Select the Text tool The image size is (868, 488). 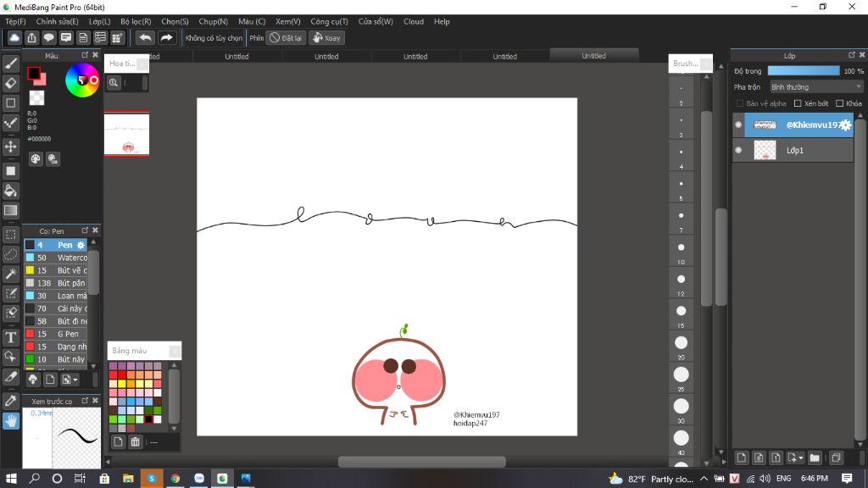[x=10, y=337]
